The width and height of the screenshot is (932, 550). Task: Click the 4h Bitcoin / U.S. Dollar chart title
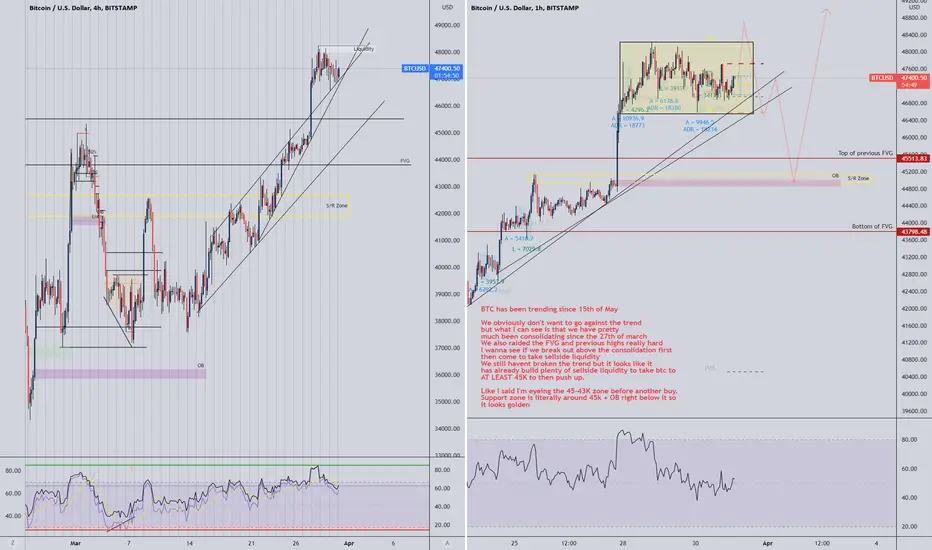83,8
